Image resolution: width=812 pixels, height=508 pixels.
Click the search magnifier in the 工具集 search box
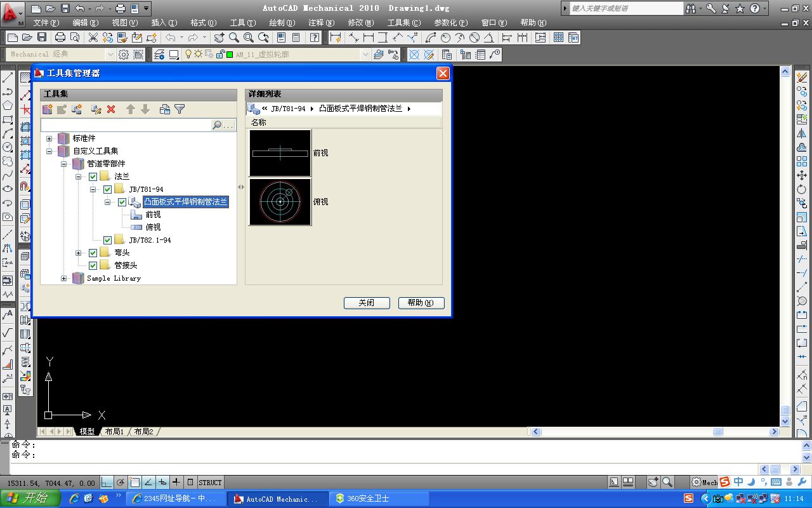tap(217, 126)
